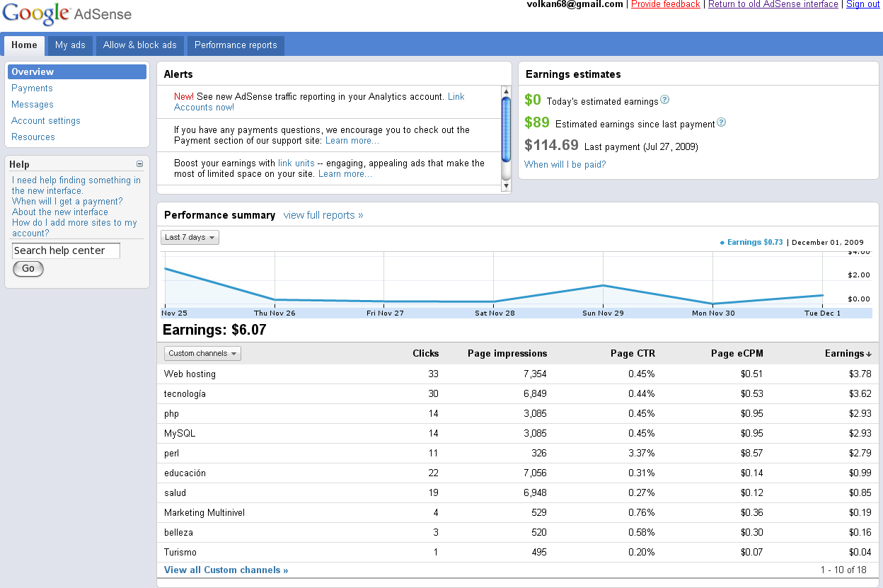Open help icon beside Today's estimated earnings
This screenshot has height=588, width=883.
[x=664, y=100]
